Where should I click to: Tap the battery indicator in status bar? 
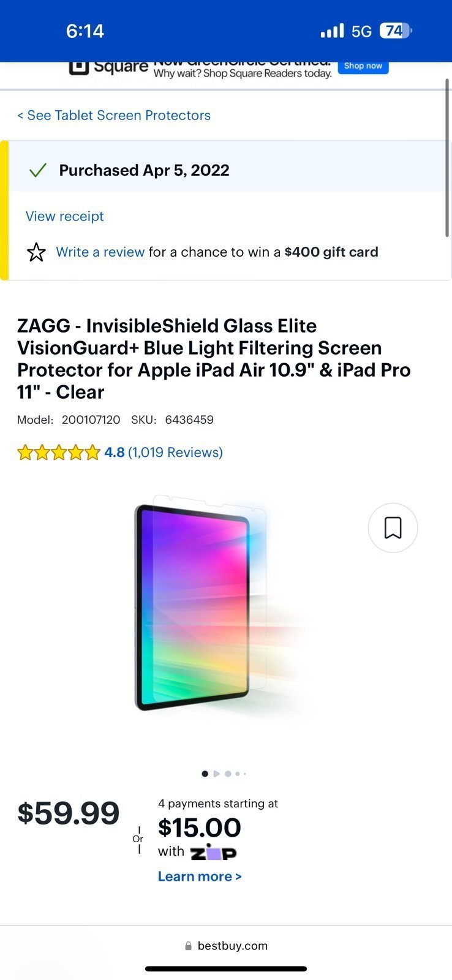tap(396, 31)
